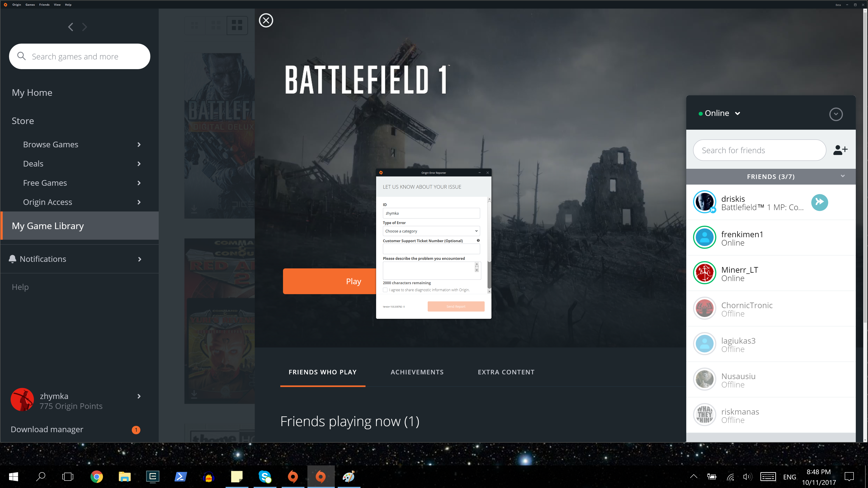Click the Customer Support Ticket Number field
The image size is (868, 488).
pos(431,249)
